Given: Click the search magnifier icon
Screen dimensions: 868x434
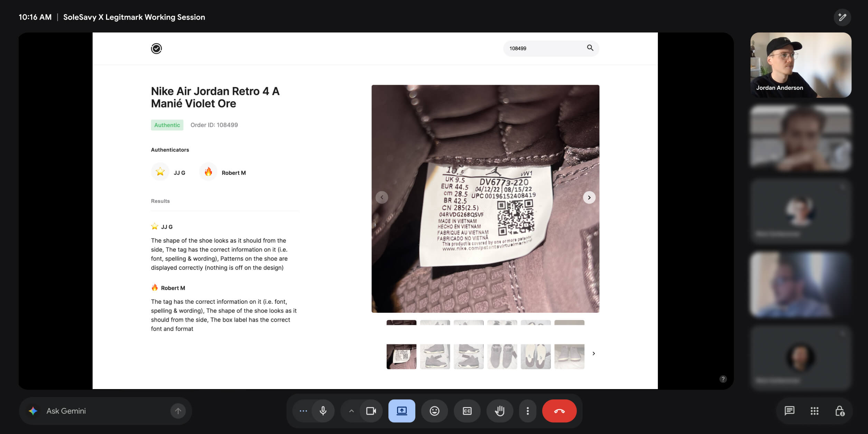Looking at the screenshot, I should [590, 48].
